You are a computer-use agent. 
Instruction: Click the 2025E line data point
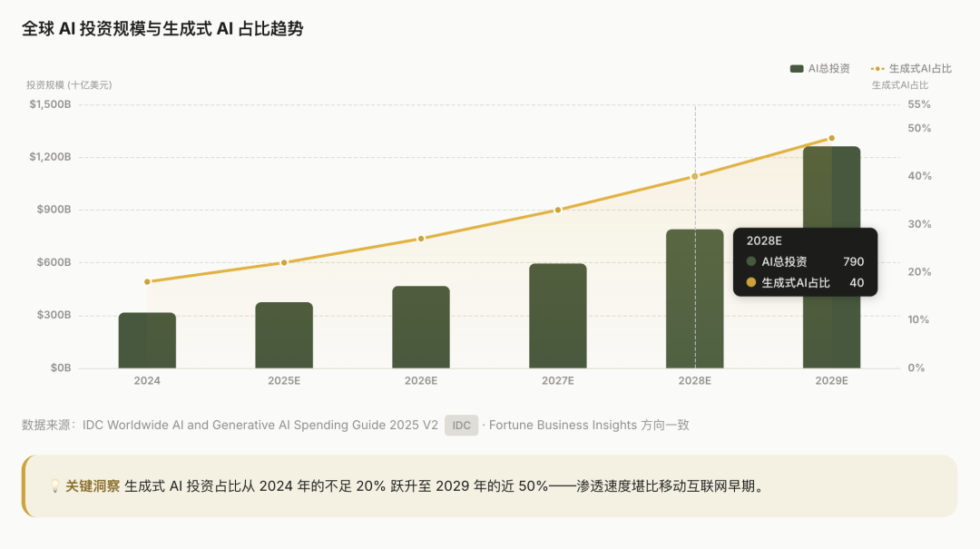tap(284, 262)
